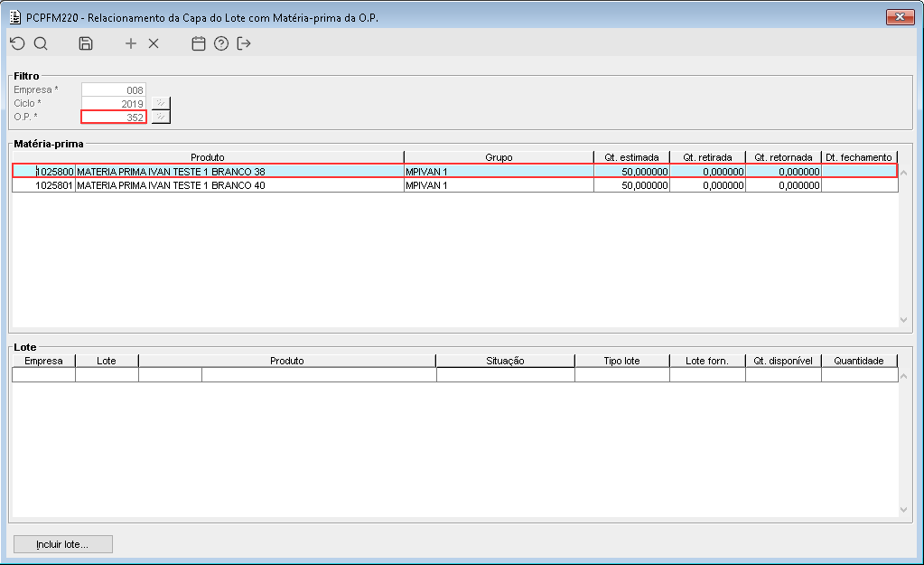Click MPIVAN 1 in row 1025801

[499, 185]
